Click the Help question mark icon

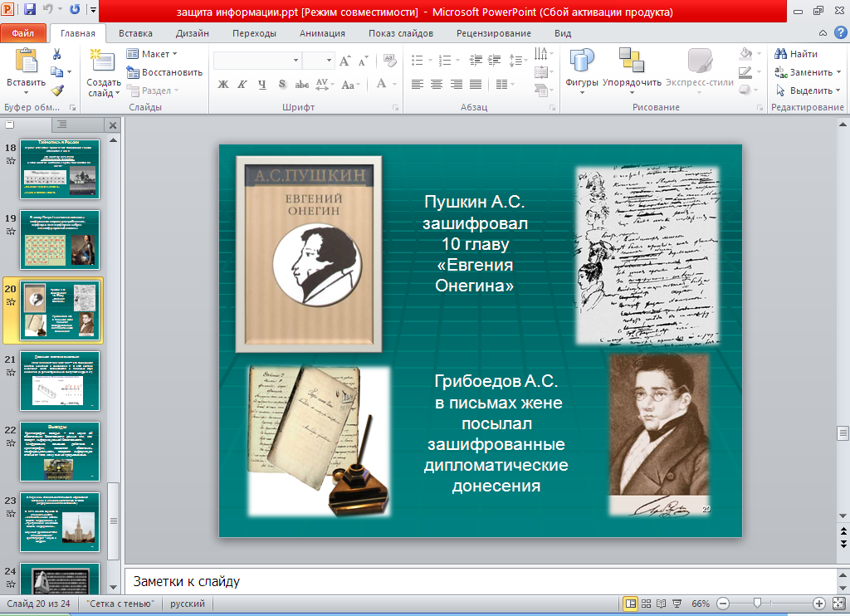pos(841,33)
